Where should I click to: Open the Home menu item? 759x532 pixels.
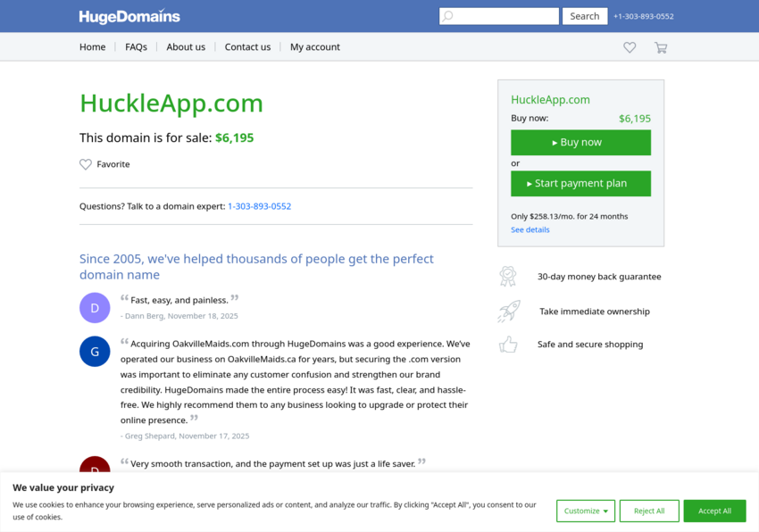tap(93, 47)
